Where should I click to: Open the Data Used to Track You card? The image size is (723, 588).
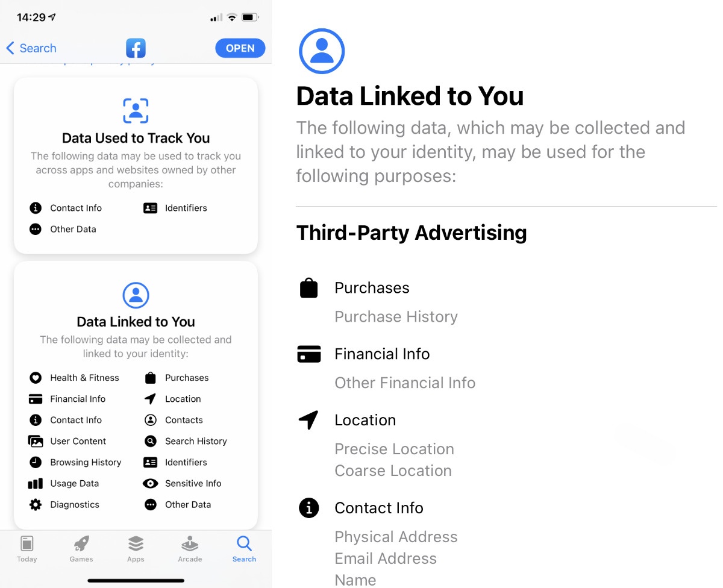click(x=136, y=165)
